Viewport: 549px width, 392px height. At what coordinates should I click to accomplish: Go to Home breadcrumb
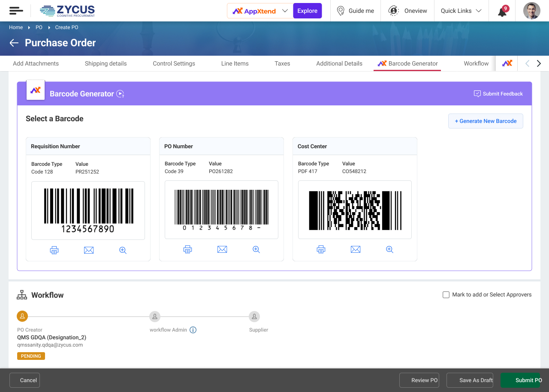tap(16, 27)
